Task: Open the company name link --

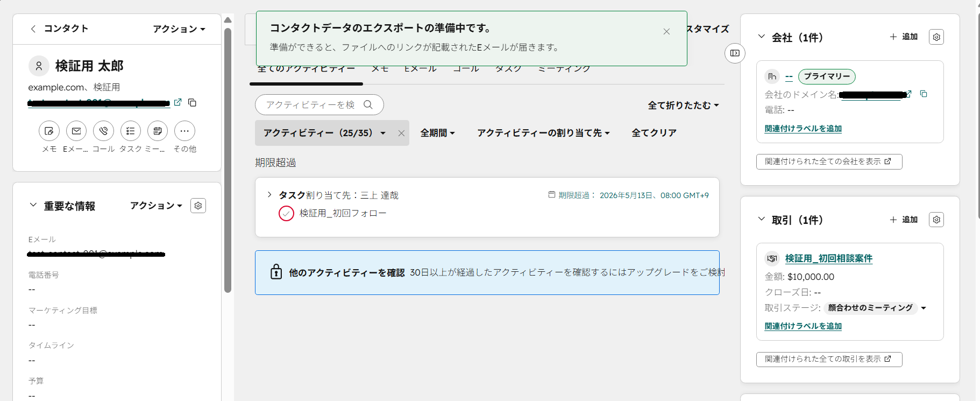Action: (x=789, y=76)
